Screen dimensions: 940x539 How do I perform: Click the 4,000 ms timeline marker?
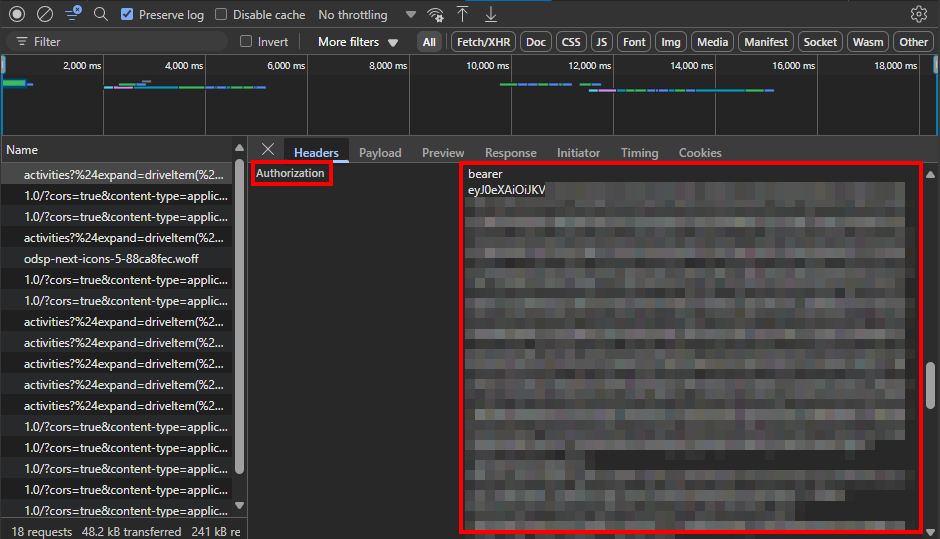[184, 65]
